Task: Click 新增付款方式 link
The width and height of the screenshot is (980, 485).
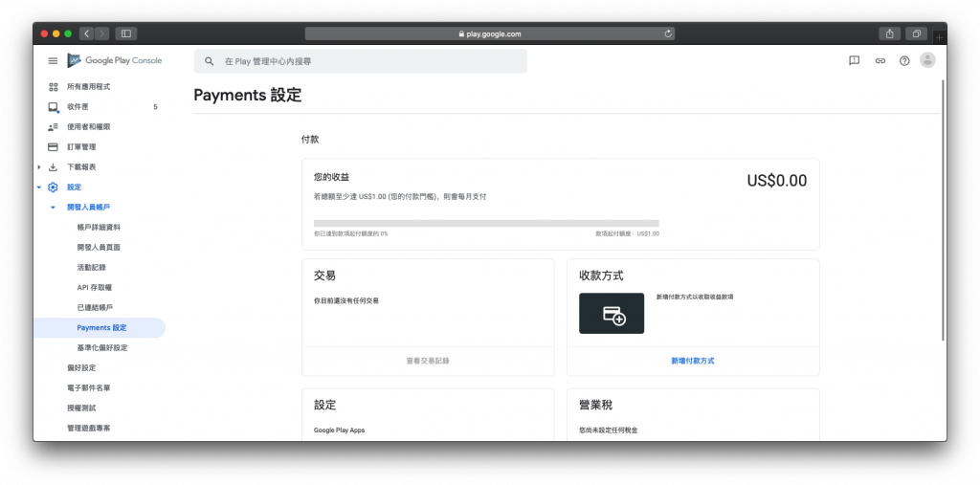Action: 693,361
